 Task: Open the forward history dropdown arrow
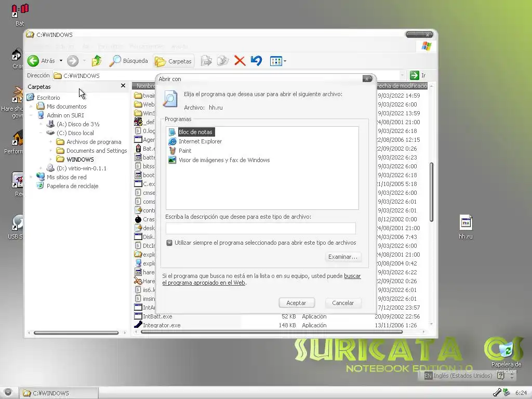click(x=84, y=61)
